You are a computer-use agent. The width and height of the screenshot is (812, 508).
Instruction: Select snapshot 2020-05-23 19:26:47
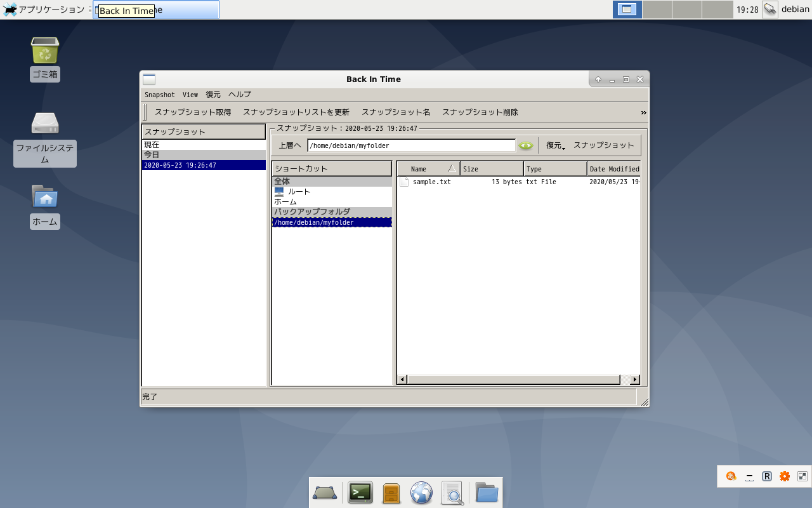(204, 165)
